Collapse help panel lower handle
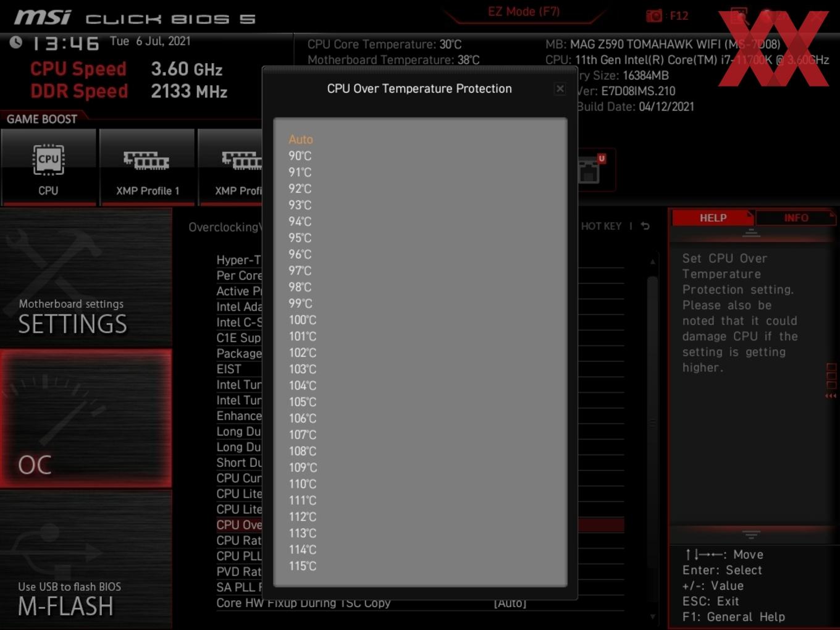This screenshot has height=630, width=840. pyautogui.click(x=751, y=534)
